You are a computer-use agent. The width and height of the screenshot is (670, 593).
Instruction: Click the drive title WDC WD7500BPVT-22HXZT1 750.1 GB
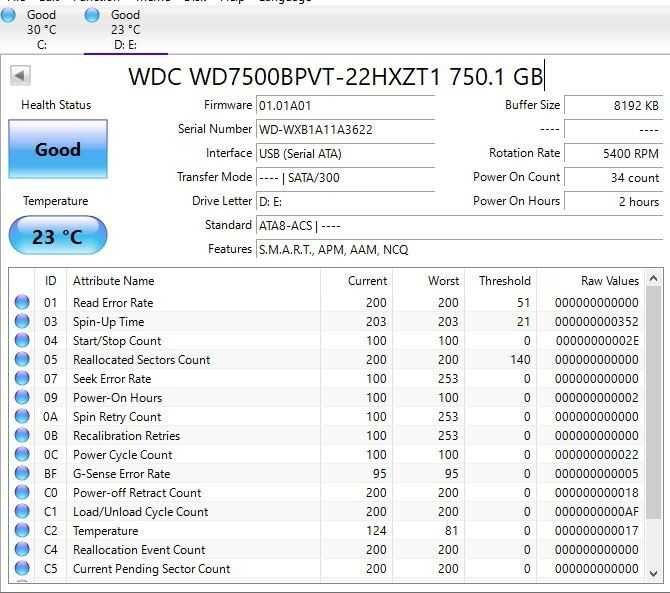336,76
